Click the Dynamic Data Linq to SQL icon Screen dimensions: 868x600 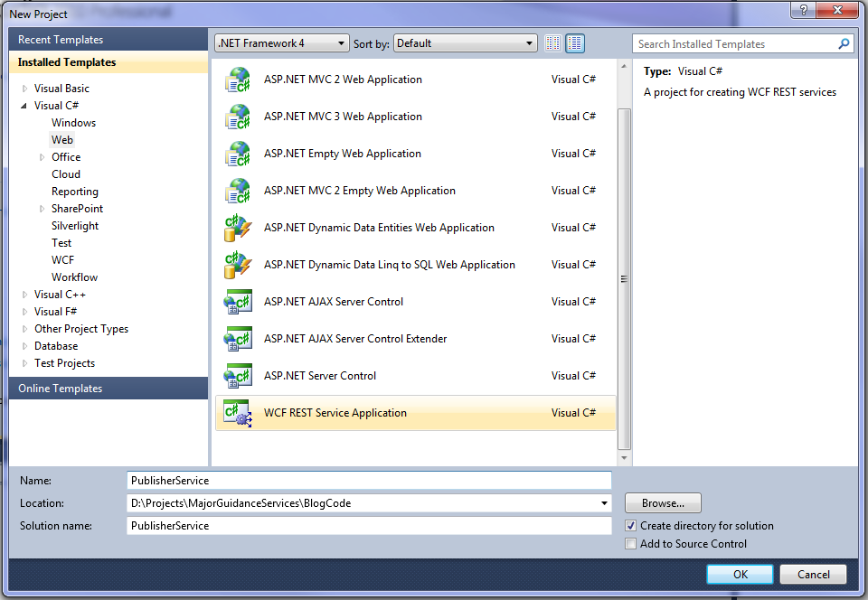click(x=238, y=265)
